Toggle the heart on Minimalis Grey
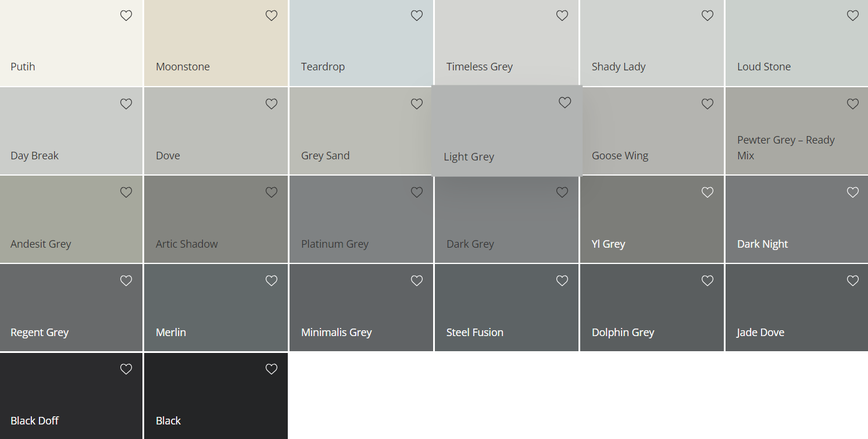Image resolution: width=868 pixels, height=439 pixels. (x=417, y=281)
